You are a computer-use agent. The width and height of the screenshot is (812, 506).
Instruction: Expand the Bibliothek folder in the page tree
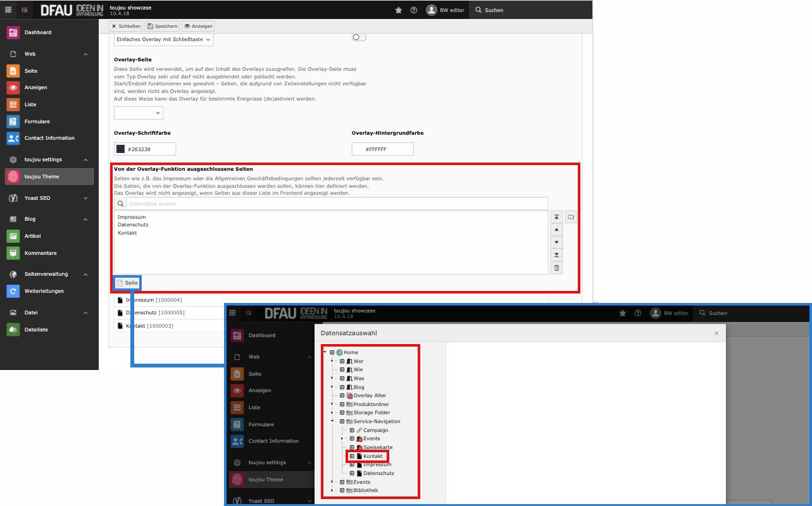tap(333, 490)
